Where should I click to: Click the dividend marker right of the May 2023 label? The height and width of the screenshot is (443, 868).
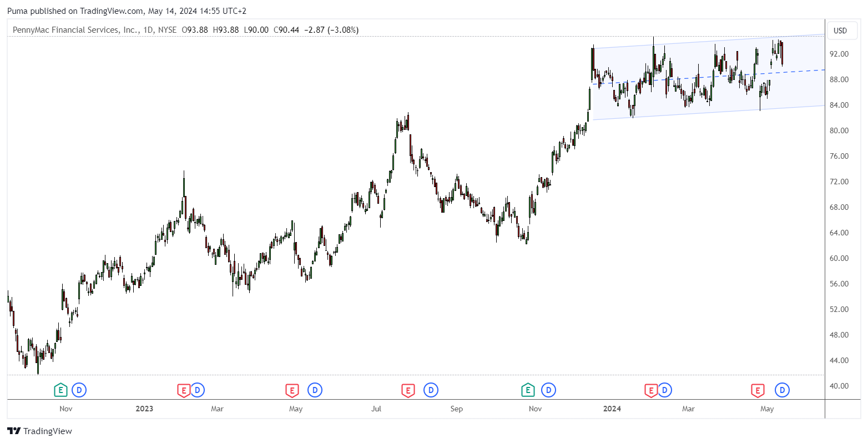point(315,390)
